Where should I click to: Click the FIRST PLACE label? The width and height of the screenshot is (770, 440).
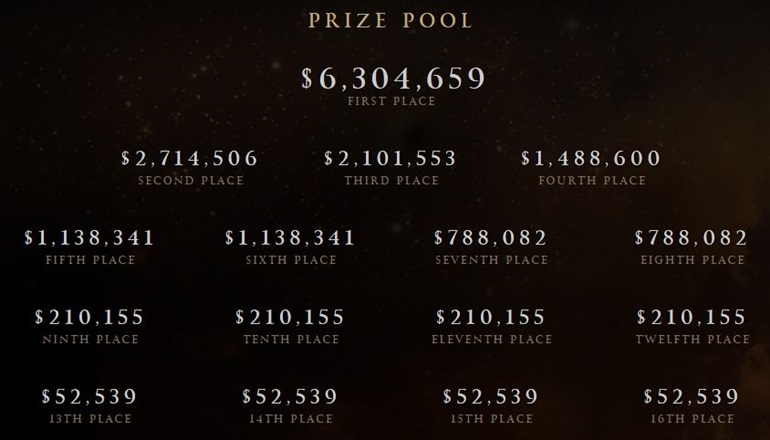pos(392,101)
